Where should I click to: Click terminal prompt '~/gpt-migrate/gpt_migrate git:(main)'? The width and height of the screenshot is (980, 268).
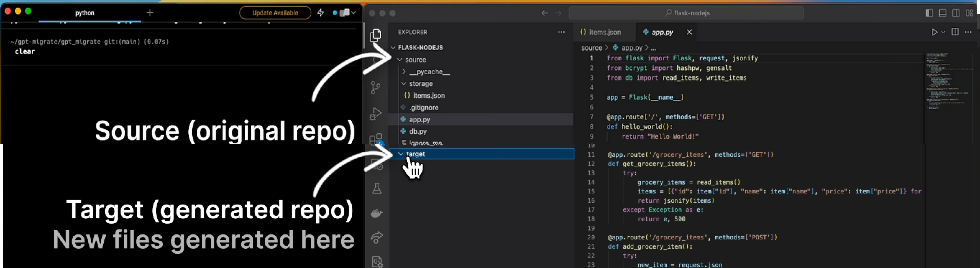[75, 41]
